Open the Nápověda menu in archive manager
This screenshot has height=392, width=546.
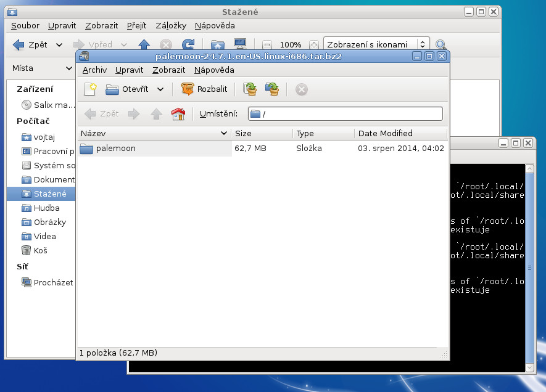tap(214, 70)
